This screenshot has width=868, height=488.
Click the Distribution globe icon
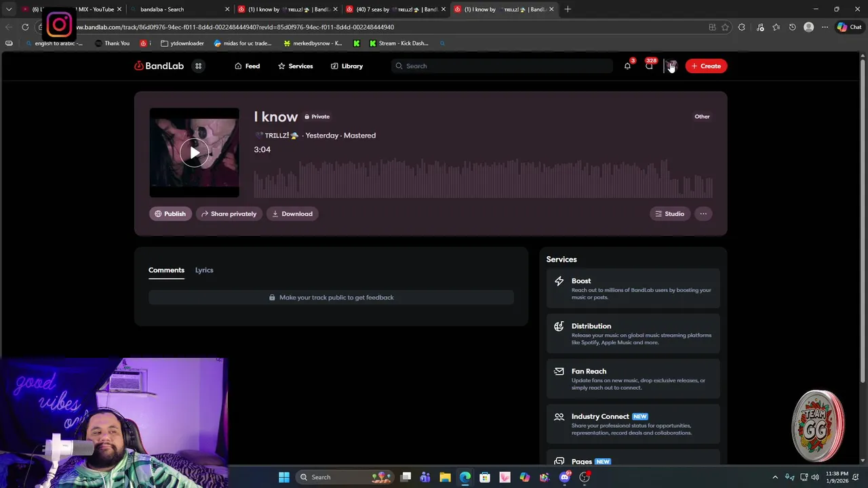coord(559,326)
